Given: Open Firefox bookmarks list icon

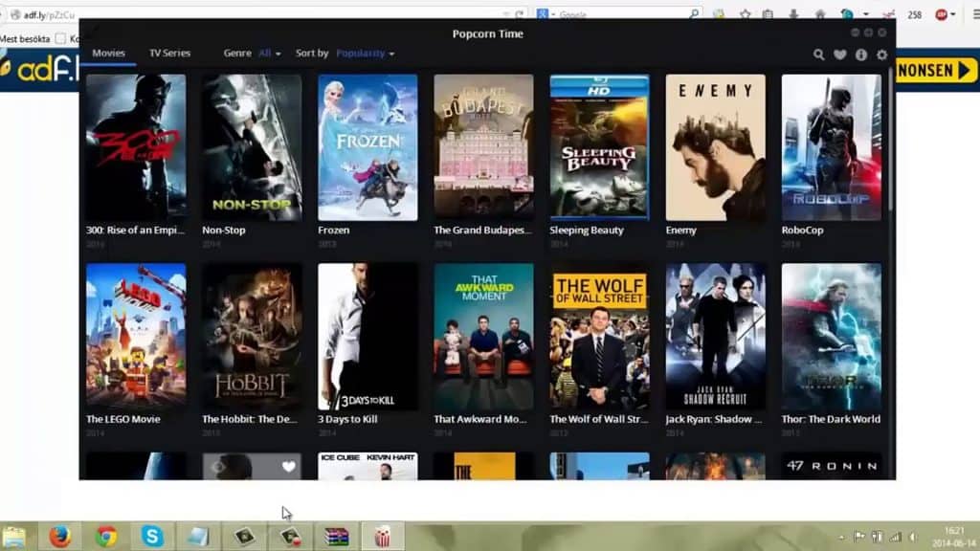Looking at the screenshot, I should (x=768, y=14).
